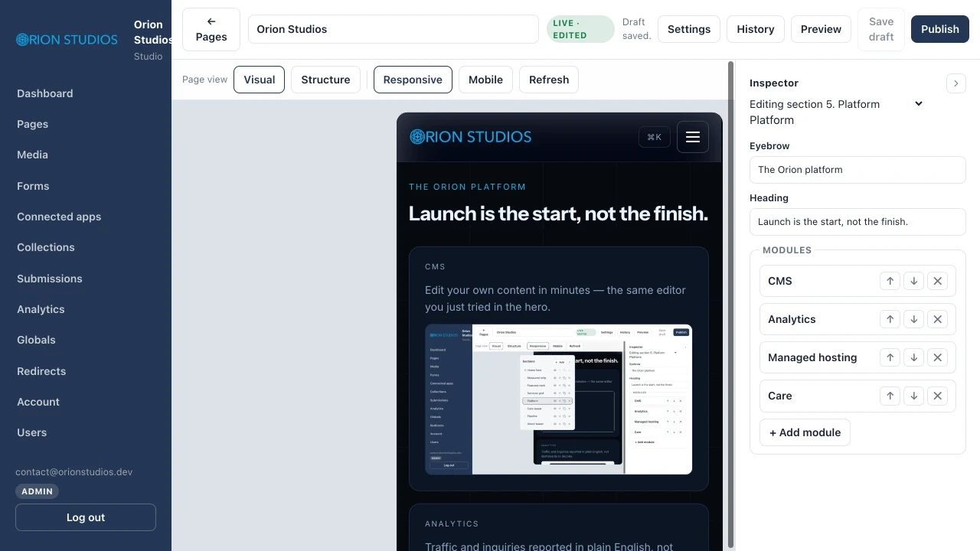980x551 pixels.
Task: Move the CMS module down
Action: tap(913, 281)
